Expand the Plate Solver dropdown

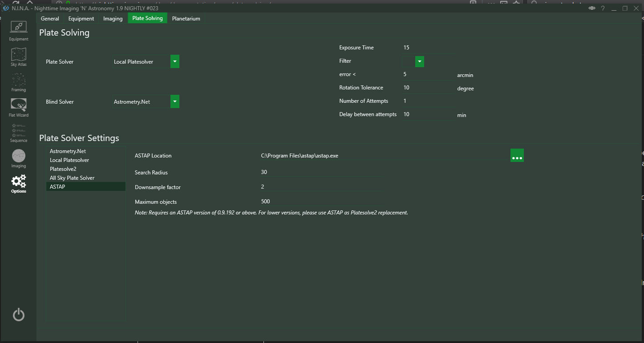175,62
